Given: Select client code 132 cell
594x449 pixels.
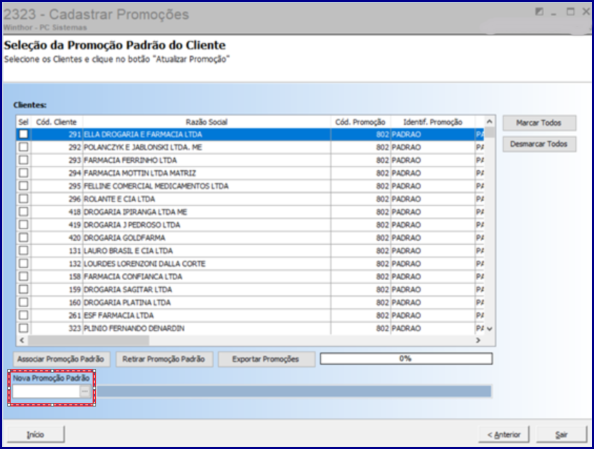Looking at the screenshot, I should coord(57,264).
